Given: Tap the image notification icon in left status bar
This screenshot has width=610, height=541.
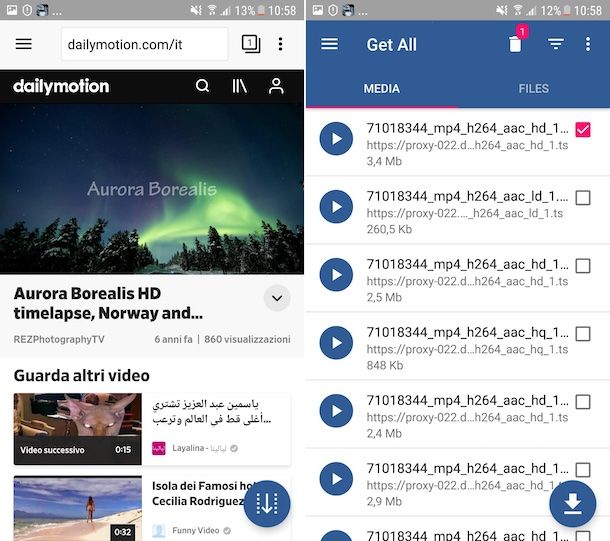Looking at the screenshot, I should 12,10.
